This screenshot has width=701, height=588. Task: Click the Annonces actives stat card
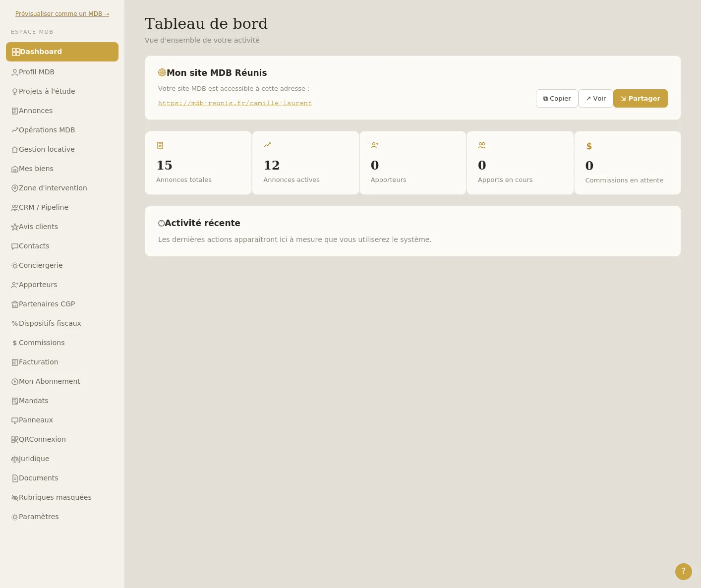[x=305, y=163]
